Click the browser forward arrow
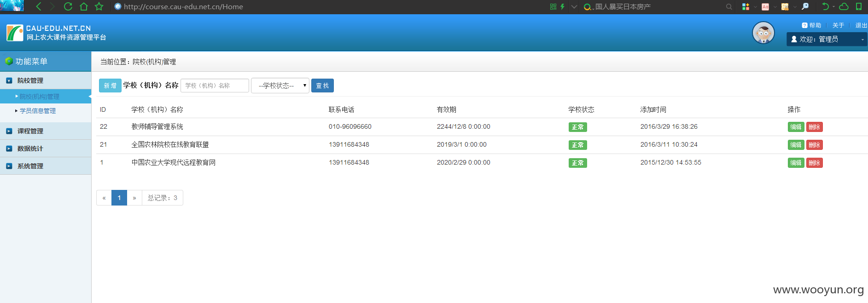The image size is (868, 303). tap(52, 6)
